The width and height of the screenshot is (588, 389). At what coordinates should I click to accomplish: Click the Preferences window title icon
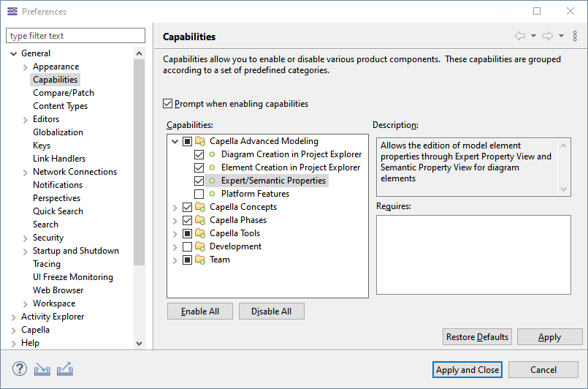click(12, 11)
